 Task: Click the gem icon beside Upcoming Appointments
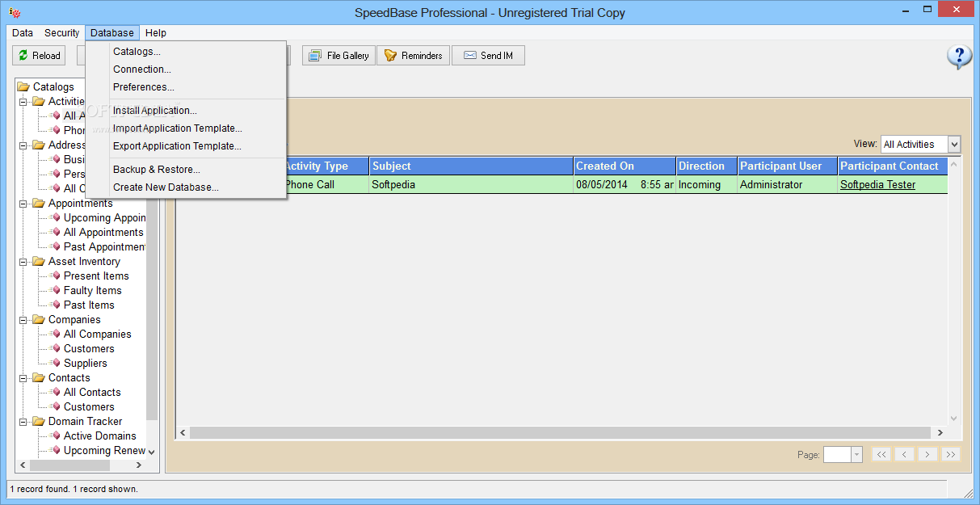57,217
